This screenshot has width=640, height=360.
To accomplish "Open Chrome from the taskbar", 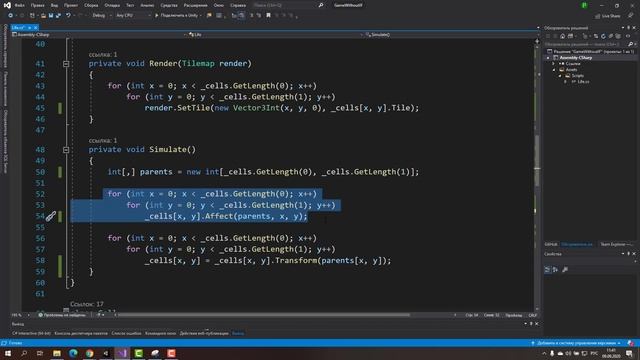I will point(89,353).
